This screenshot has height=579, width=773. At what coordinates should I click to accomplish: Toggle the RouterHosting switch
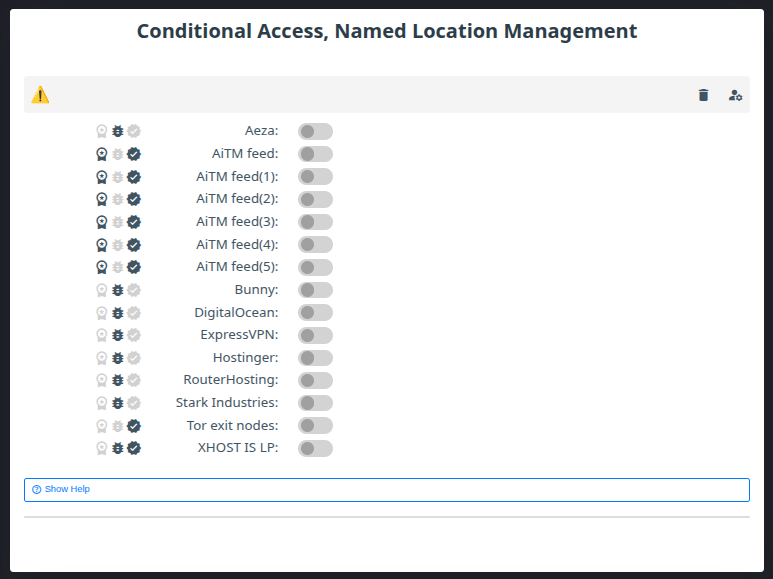pos(315,380)
